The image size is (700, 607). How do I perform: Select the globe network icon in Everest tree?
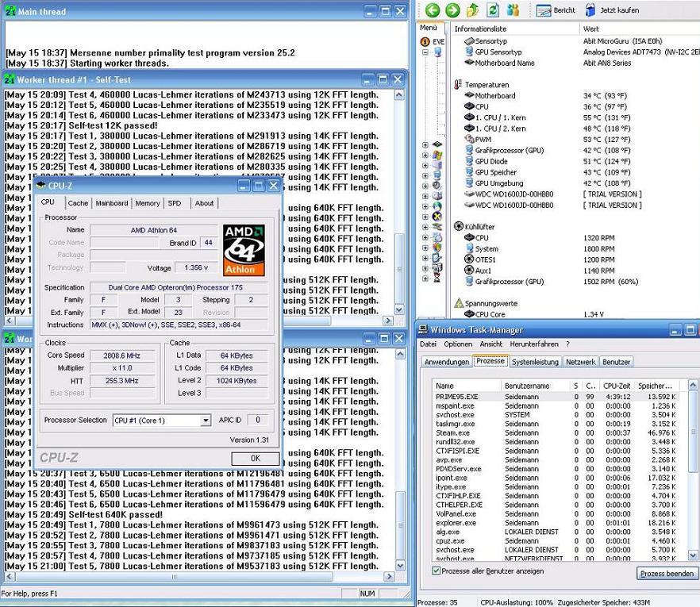point(437,206)
